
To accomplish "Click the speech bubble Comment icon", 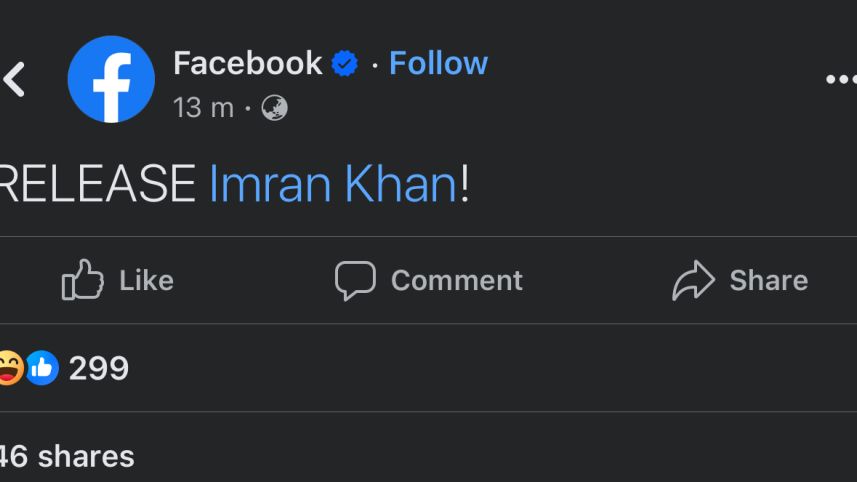I will 355,281.
